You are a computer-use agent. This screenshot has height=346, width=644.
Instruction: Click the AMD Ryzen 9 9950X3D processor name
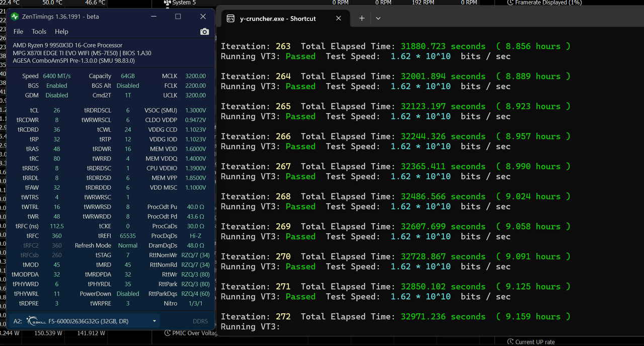coord(67,45)
